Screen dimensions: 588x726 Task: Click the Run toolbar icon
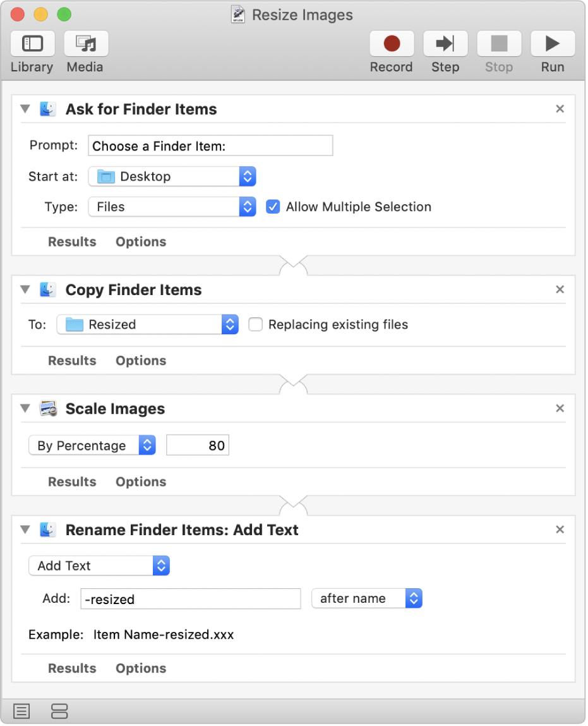[x=551, y=44]
